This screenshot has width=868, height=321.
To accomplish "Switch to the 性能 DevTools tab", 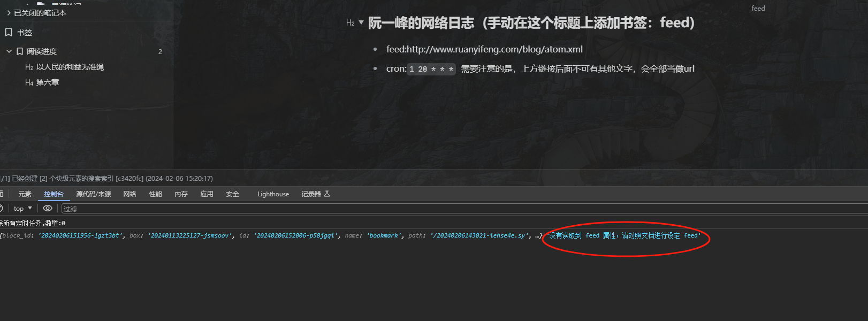I will (155, 194).
